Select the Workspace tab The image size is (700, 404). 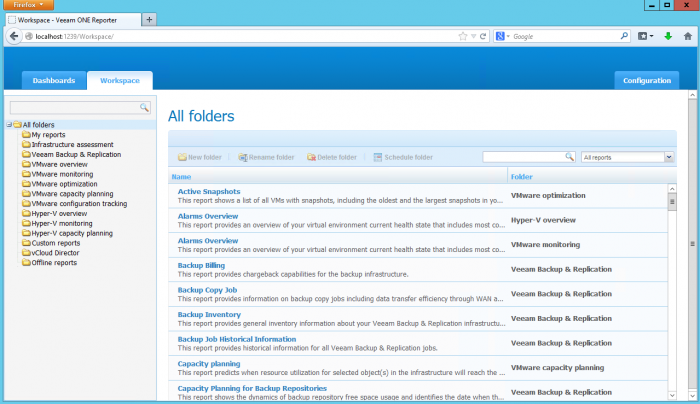pos(120,80)
